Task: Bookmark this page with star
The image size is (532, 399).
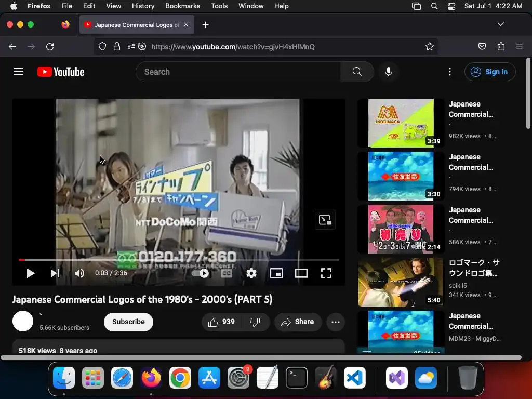Action: pos(430,46)
